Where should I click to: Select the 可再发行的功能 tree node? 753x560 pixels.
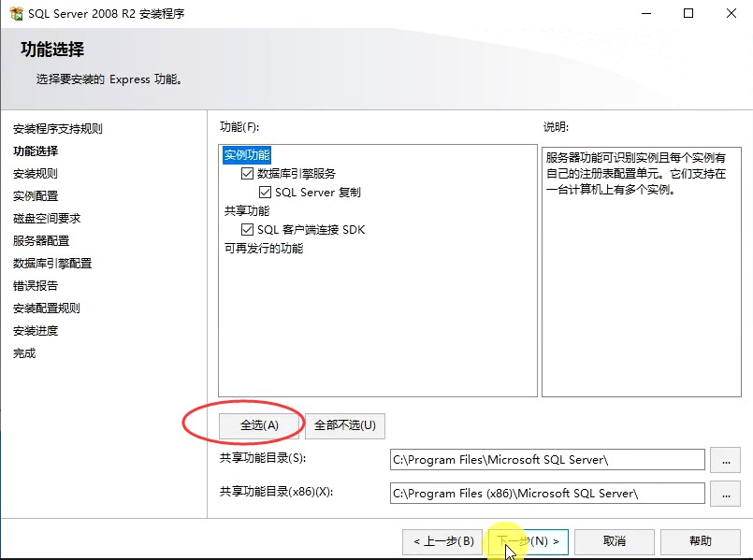click(264, 248)
